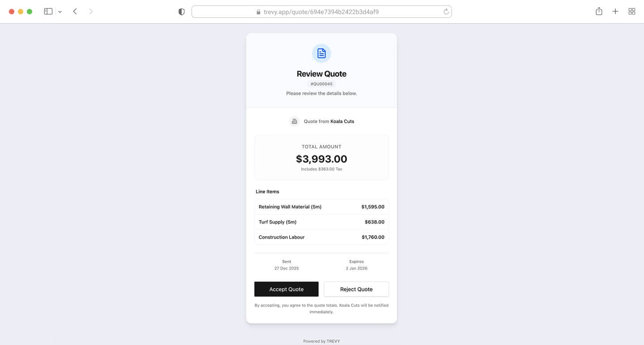Click the privacy shield icon
Screen dimensions: 644x345
(182, 11)
